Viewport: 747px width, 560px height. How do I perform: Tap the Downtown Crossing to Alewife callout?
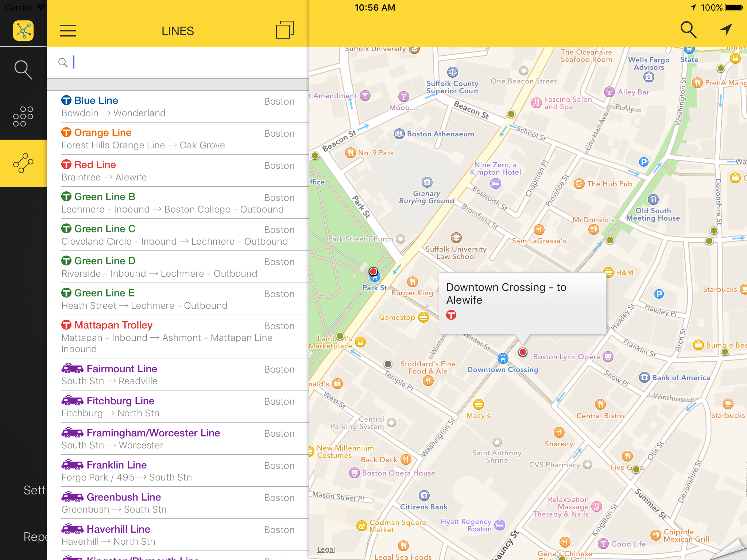click(x=522, y=303)
